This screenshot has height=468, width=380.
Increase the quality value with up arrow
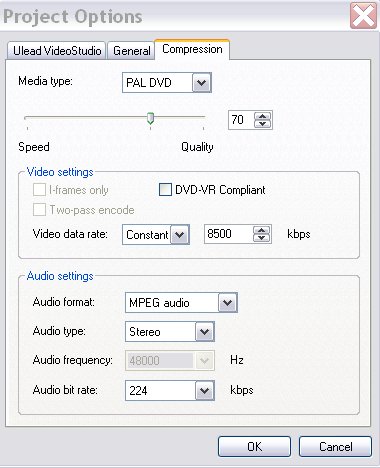pyautogui.click(x=263, y=116)
